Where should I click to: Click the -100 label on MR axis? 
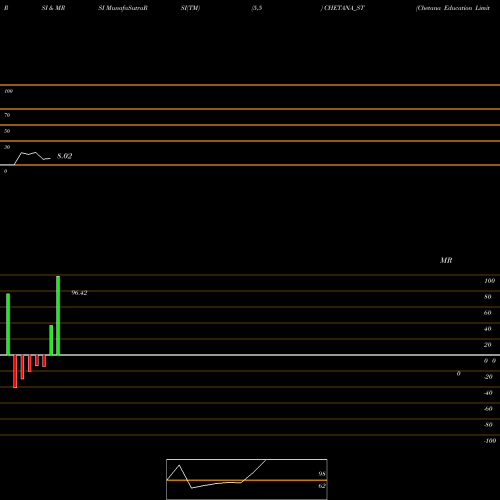click(x=490, y=441)
